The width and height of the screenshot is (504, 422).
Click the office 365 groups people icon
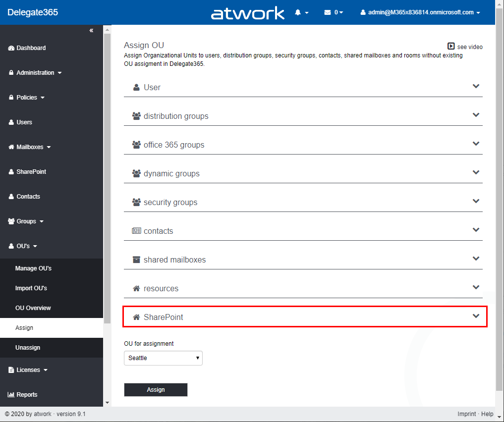(136, 145)
